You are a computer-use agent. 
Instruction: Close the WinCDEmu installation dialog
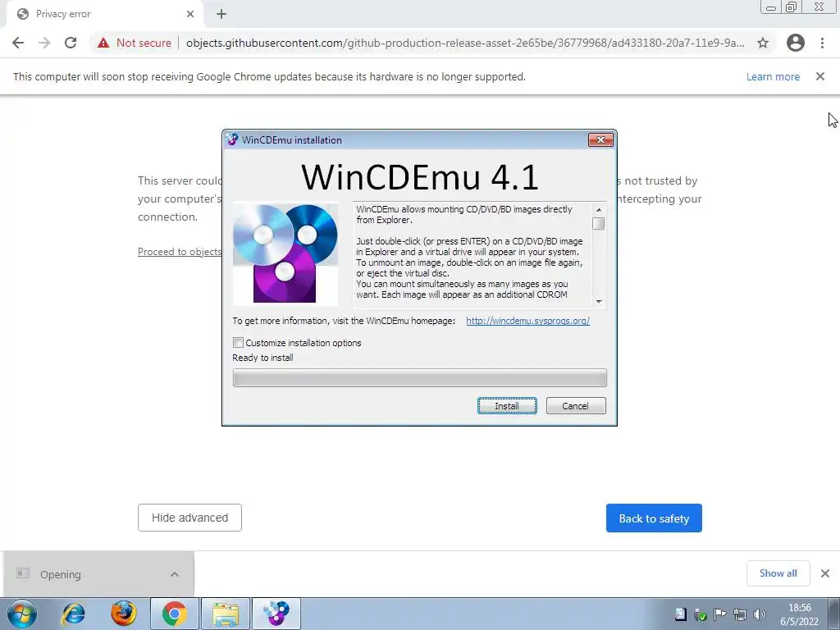600,139
